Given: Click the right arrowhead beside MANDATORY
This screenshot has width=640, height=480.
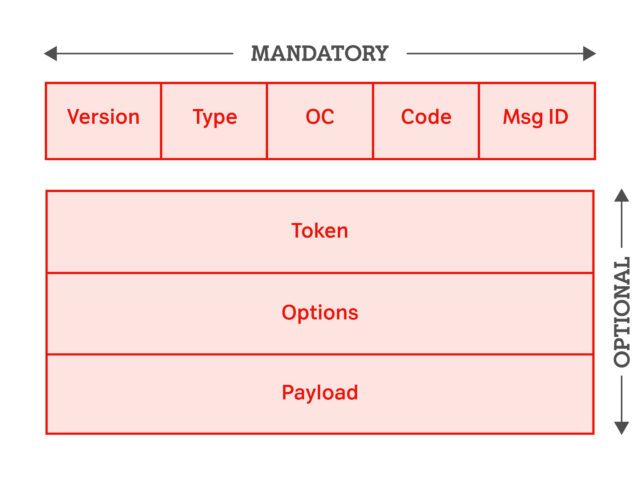Looking at the screenshot, I should [589, 53].
